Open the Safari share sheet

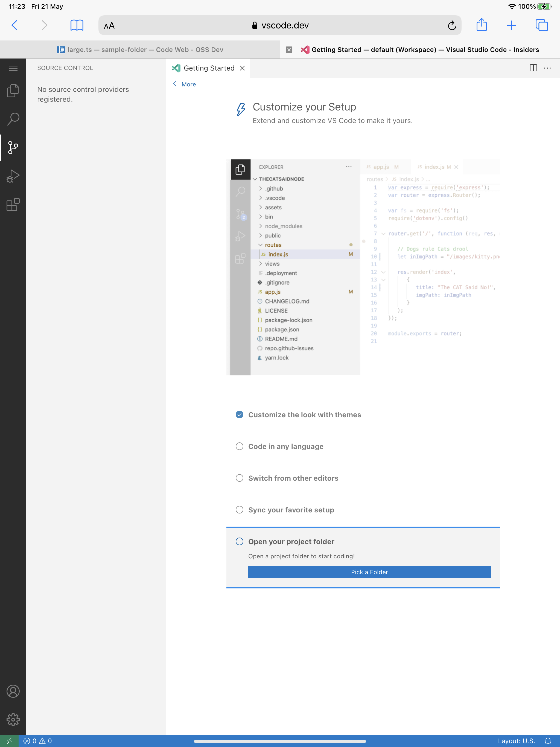click(x=482, y=25)
